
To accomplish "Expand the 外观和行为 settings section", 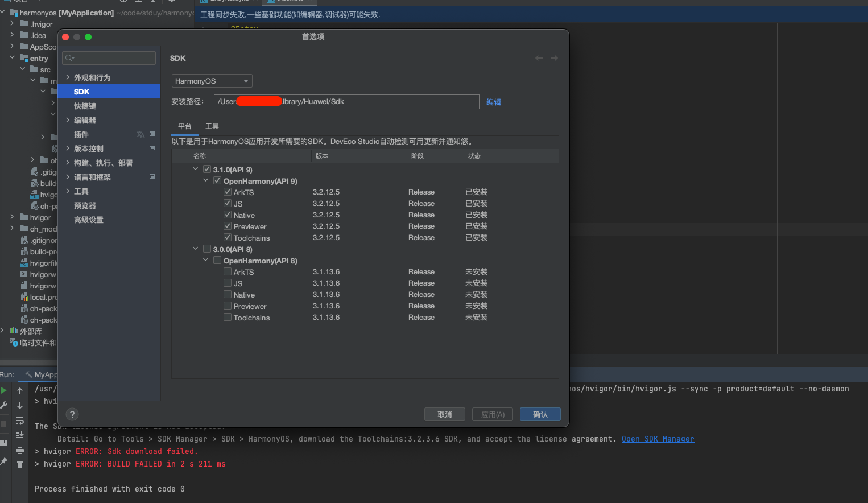I will [68, 77].
